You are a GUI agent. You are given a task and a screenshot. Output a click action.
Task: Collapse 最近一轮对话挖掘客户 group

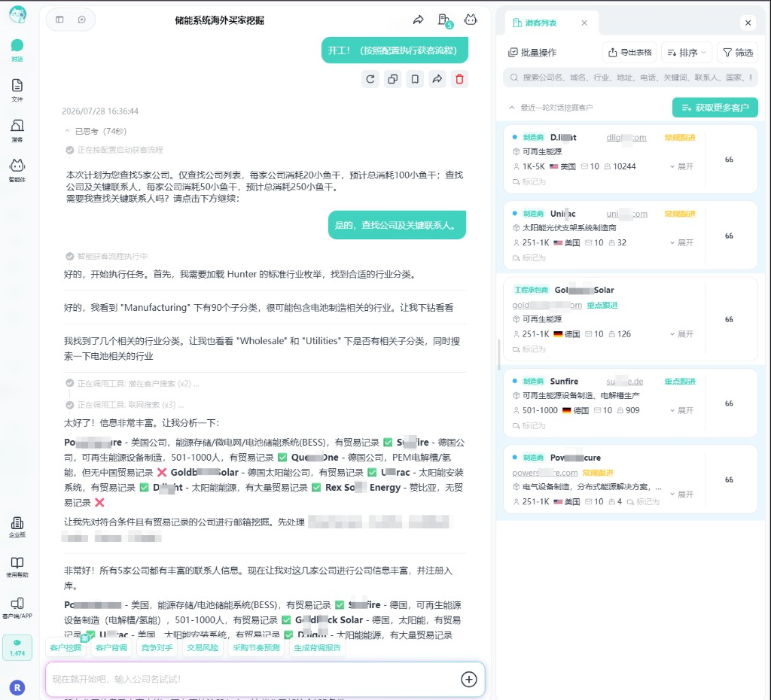(x=512, y=107)
